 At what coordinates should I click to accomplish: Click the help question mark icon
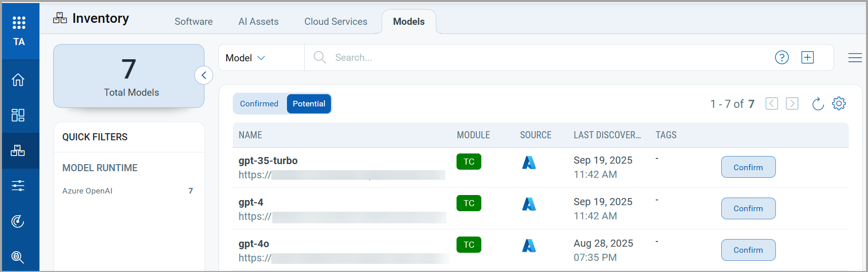pyautogui.click(x=781, y=58)
